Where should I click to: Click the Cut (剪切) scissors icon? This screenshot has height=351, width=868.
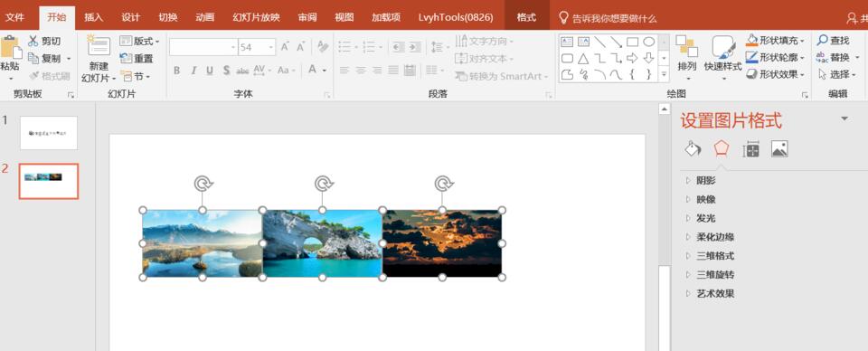(33, 41)
